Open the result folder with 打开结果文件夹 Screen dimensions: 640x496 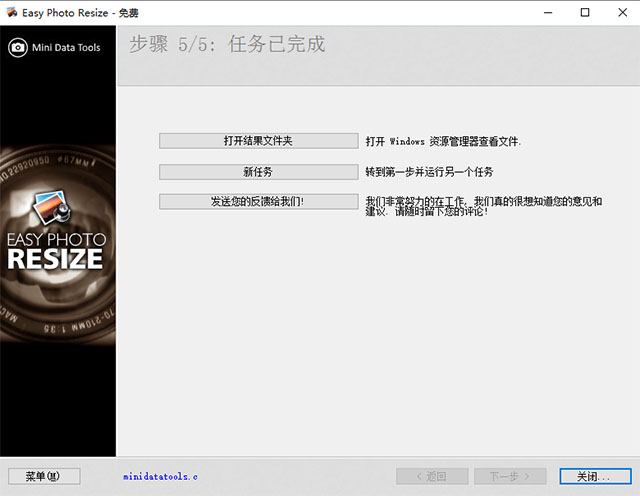[258, 141]
